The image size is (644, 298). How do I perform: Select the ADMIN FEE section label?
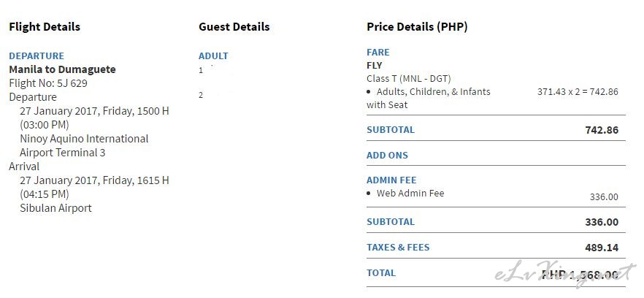tap(391, 180)
